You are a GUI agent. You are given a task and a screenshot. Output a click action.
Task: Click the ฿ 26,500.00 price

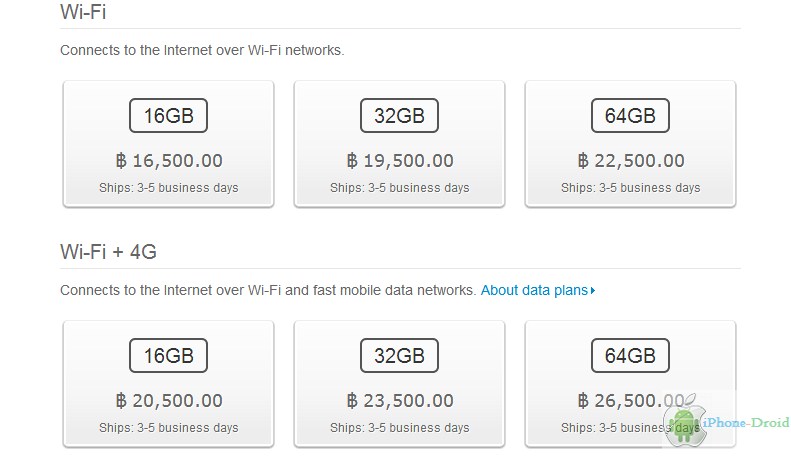631,401
